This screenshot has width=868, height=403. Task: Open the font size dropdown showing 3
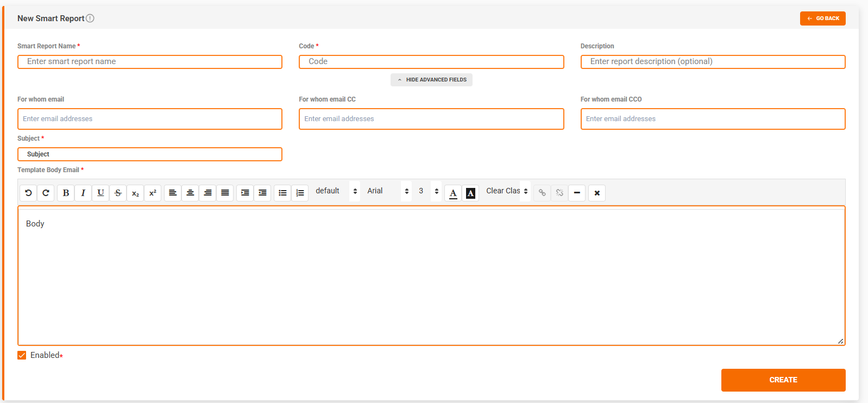pos(428,191)
